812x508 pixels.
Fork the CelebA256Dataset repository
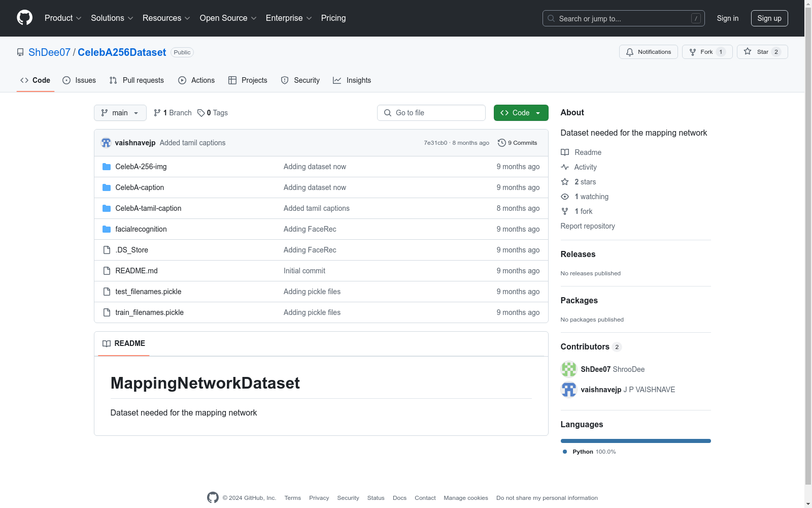coord(707,52)
